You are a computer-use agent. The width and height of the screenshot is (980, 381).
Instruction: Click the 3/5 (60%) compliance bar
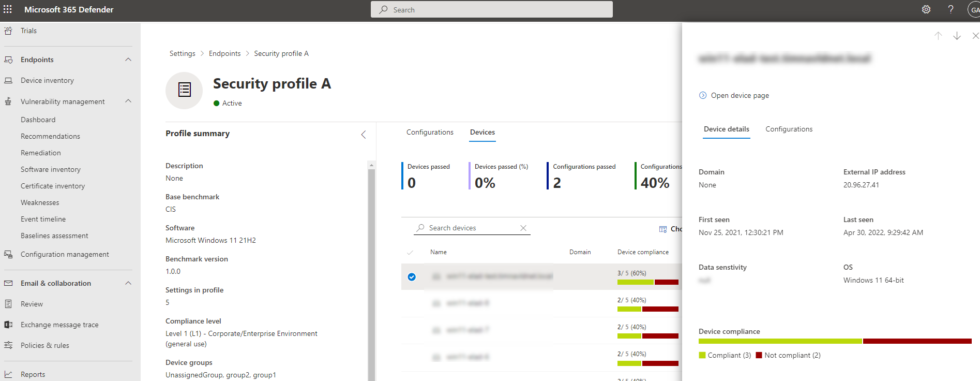(x=648, y=282)
